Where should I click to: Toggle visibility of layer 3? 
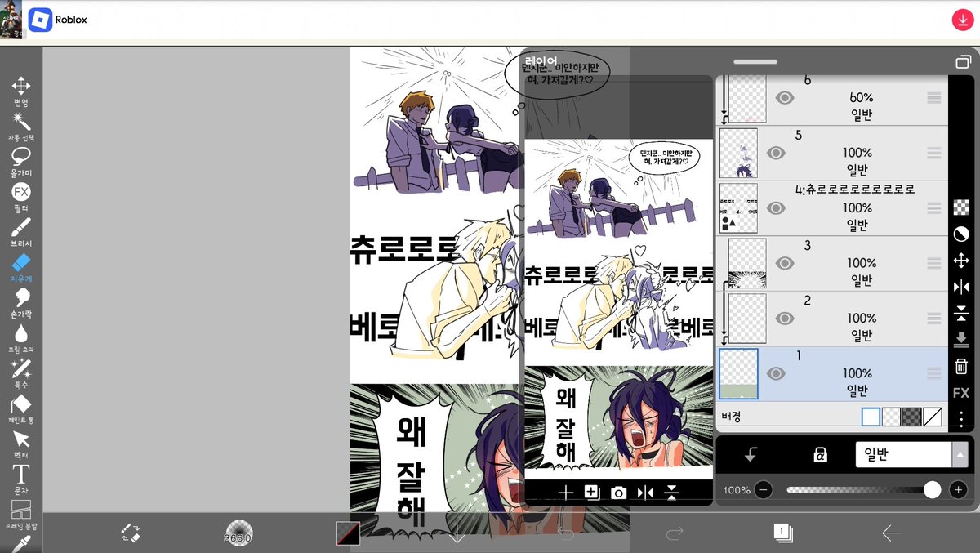(785, 263)
